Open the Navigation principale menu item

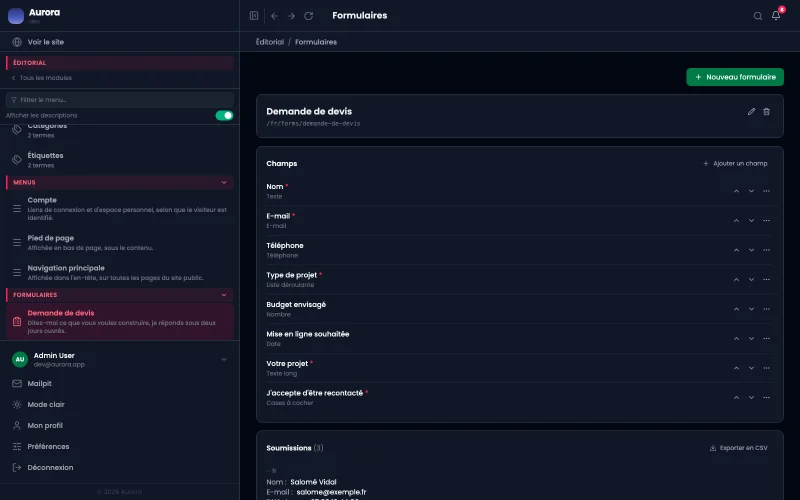point(119,272)
